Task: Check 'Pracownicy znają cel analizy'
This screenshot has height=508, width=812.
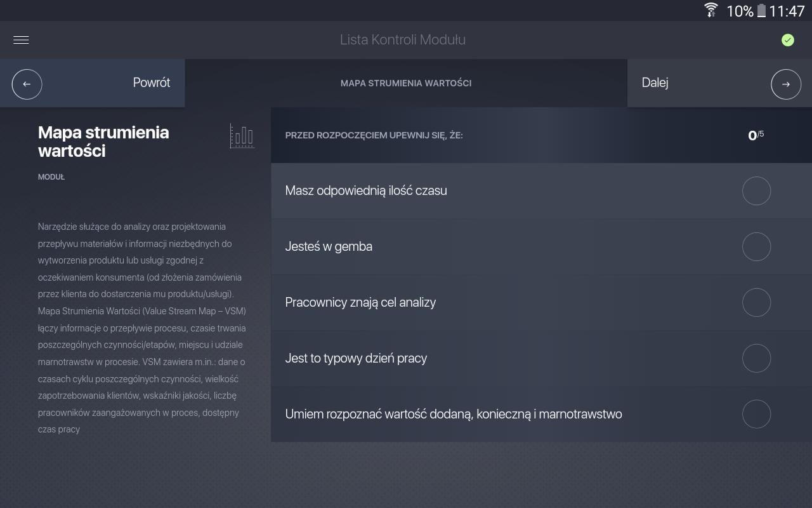Action: (x=756, y=303)
